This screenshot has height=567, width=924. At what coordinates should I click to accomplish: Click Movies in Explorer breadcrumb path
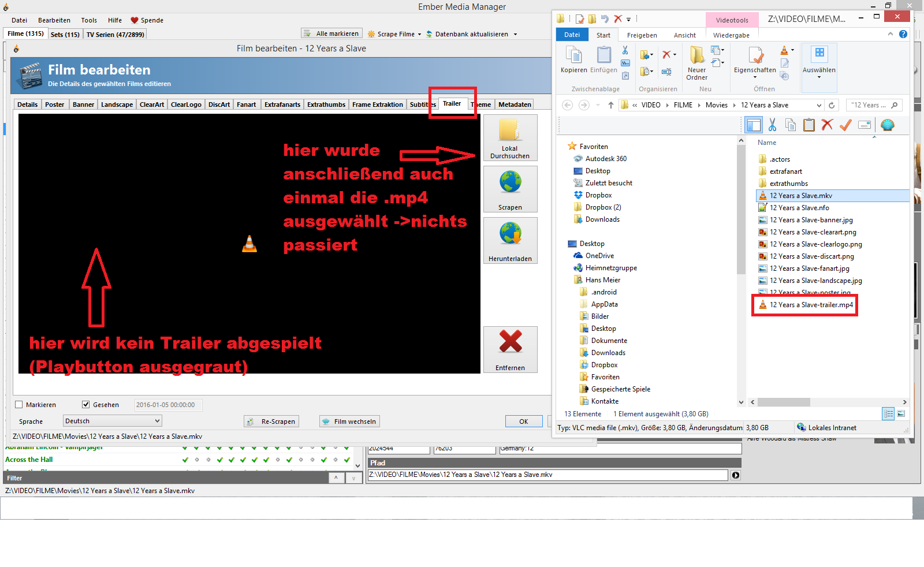(717, 105)
